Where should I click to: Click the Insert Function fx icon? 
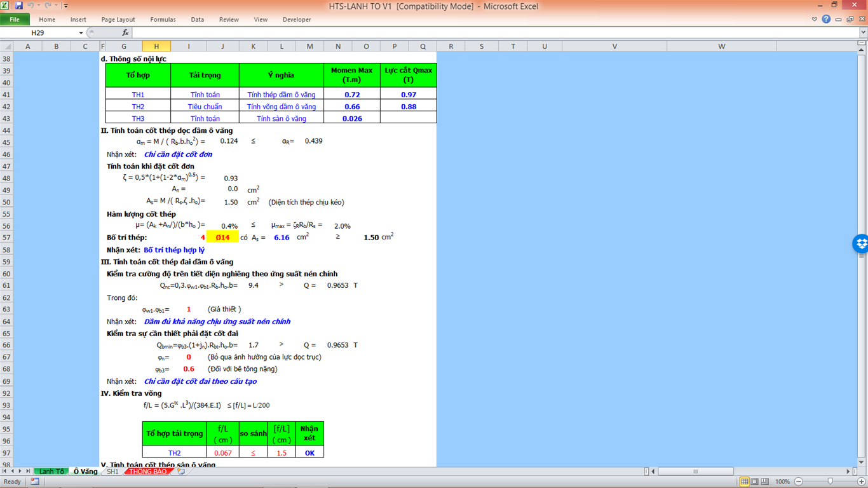pos(125,32)
